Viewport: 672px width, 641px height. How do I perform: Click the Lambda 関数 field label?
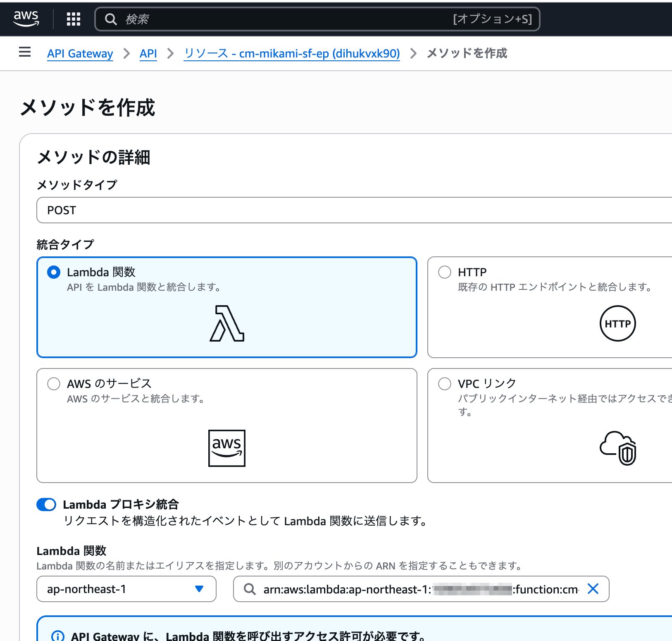[71, 551]
